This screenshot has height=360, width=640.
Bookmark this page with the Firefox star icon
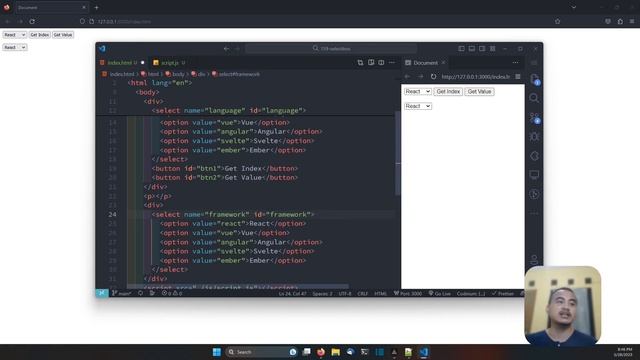558,21
